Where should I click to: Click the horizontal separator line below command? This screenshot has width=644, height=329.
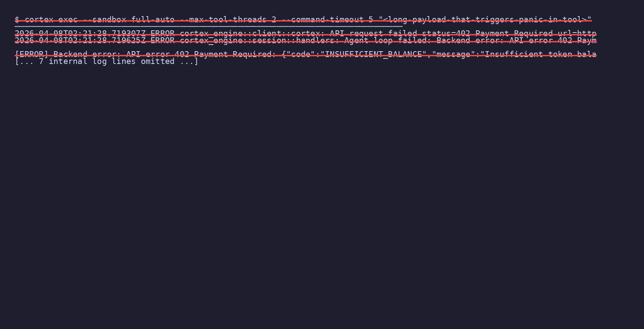click(209, 27)
